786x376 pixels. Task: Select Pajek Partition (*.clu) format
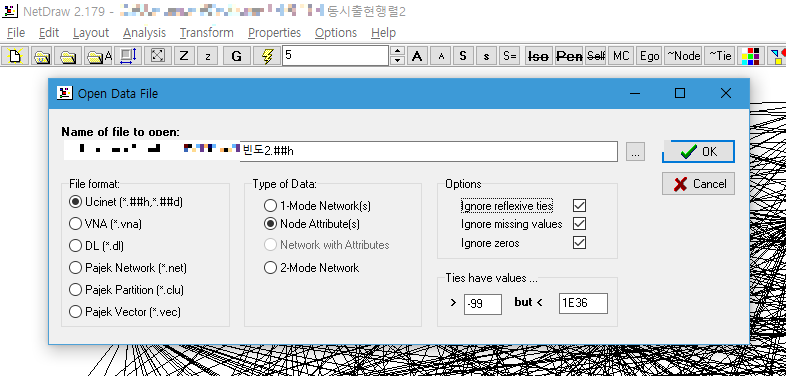click(126, 290)
